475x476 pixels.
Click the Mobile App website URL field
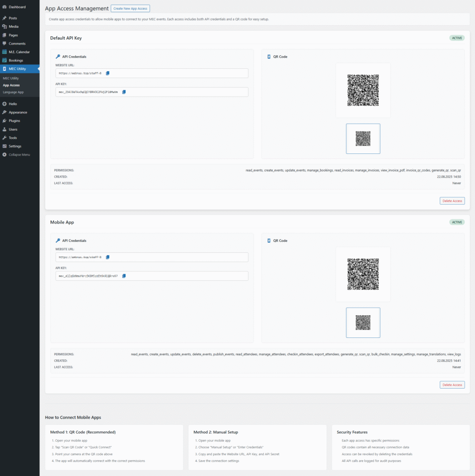(x=152, y=257)
